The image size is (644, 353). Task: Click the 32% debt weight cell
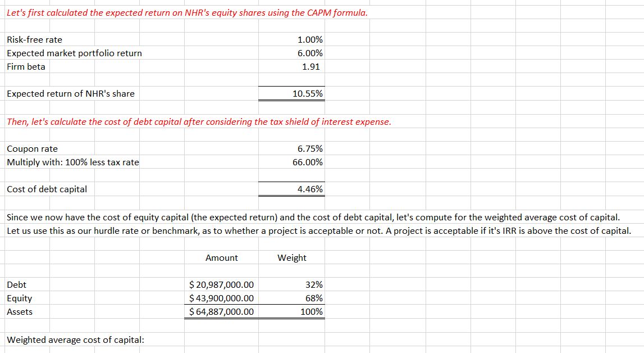tap(314, 285)
